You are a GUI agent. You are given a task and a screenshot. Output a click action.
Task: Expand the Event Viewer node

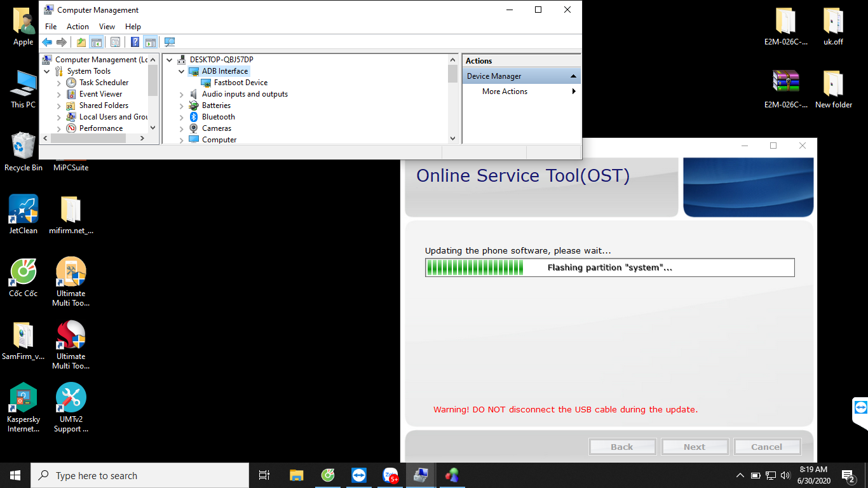point(59,94)
